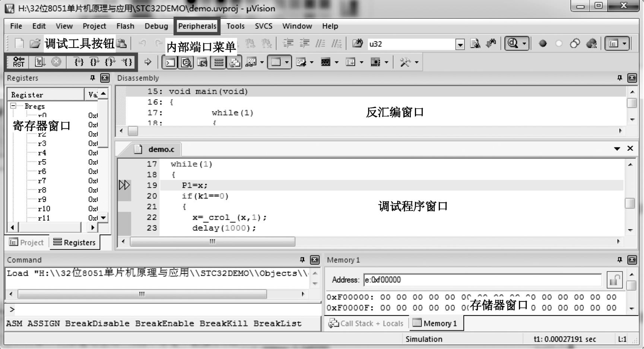Click the Comment selection icon
Screen dimensions: 644x349
[x=321, y=44]
